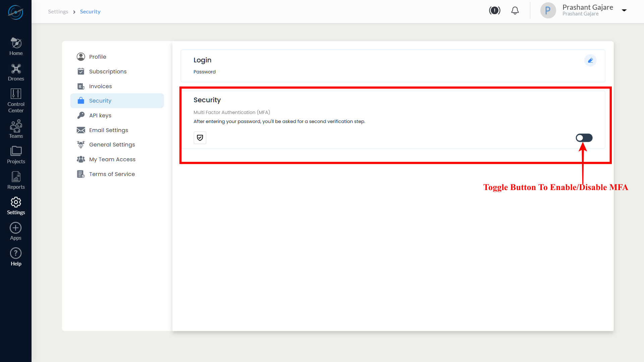Toggle Multi Factor Authentication switch
The height and width of the screenshot is (362, 644).
(584, 138)
